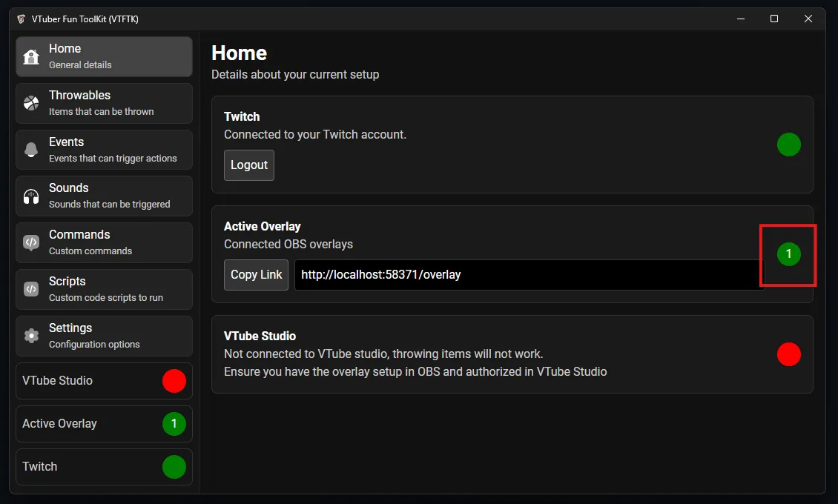
Task: Select the Twitch status row in sidebar
Action: (x=104, y=467)
